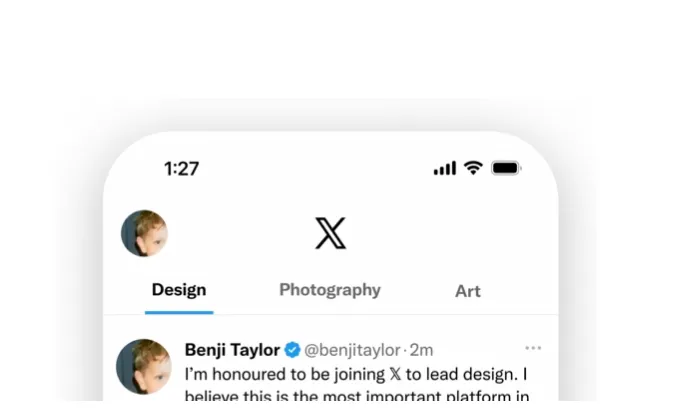Open Benji Taylor's avatar in the tweet
Screen dimensions: 675x420
point(144,365)
